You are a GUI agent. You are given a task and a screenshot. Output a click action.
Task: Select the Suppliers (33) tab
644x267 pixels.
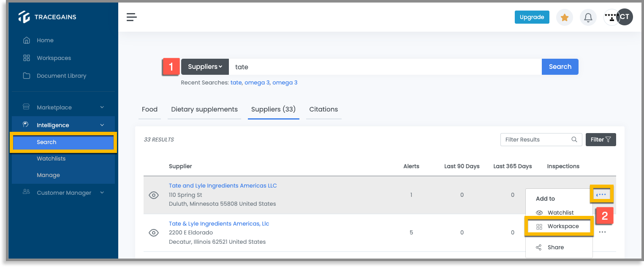pyautogui.click(x=273, y=109)
